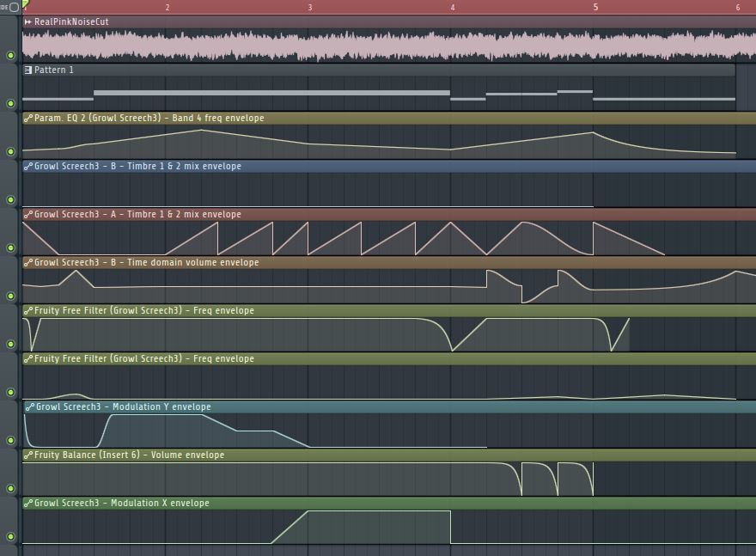This screenshot has width=756, height=556.
Task: Toggle mute LED for Modulation X envelope track
Action: coord(10,536)
